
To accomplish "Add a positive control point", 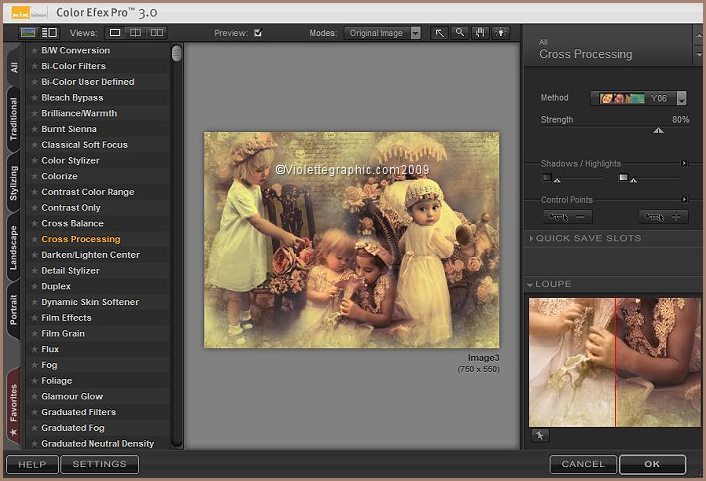I will click(x=663, y=216).
